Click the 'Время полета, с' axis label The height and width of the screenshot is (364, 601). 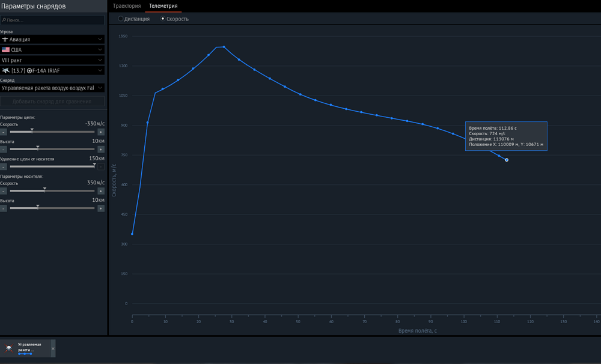pos(418,331)
